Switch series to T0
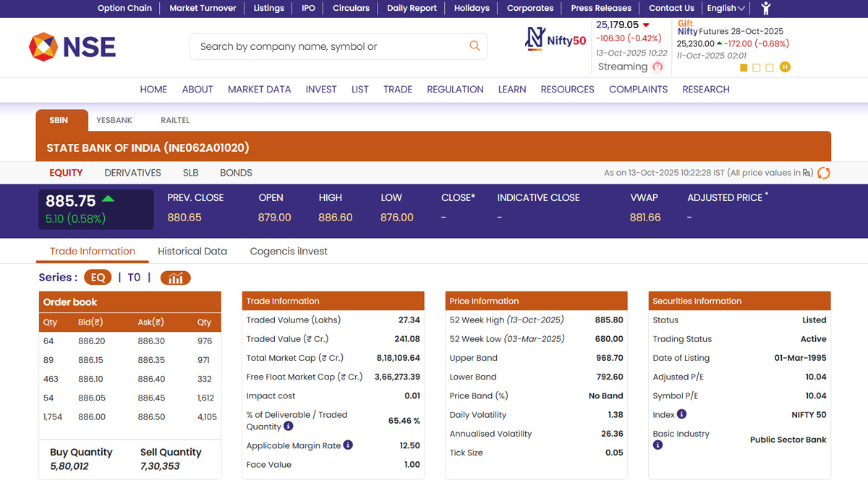868x488 pixels. click(x=134, y=278)
